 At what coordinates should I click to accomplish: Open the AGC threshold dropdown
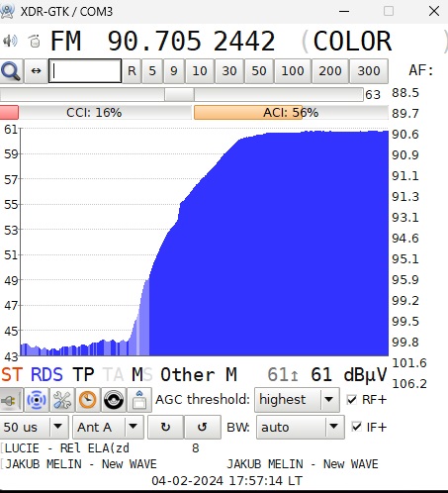[297, 400]
